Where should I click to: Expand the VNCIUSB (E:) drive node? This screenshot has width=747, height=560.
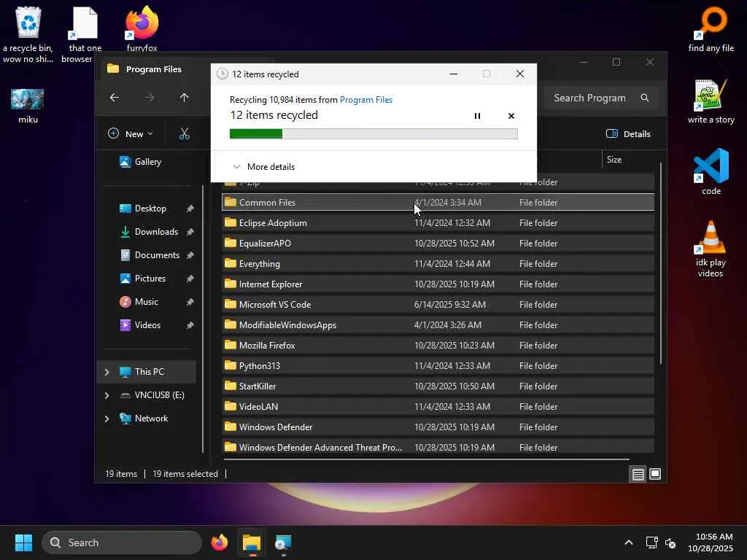(x=107, y=395)
